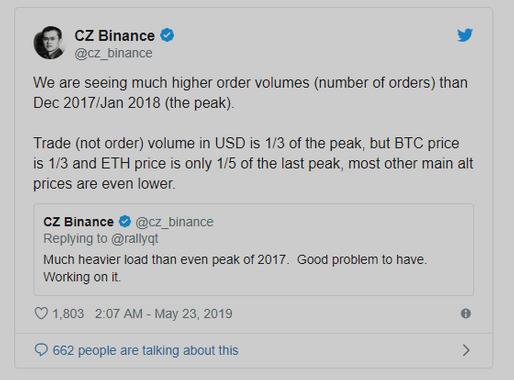Open the CZ Binance display name link
This screenshot has width=514, height=380.
click(x=114, y=36)
